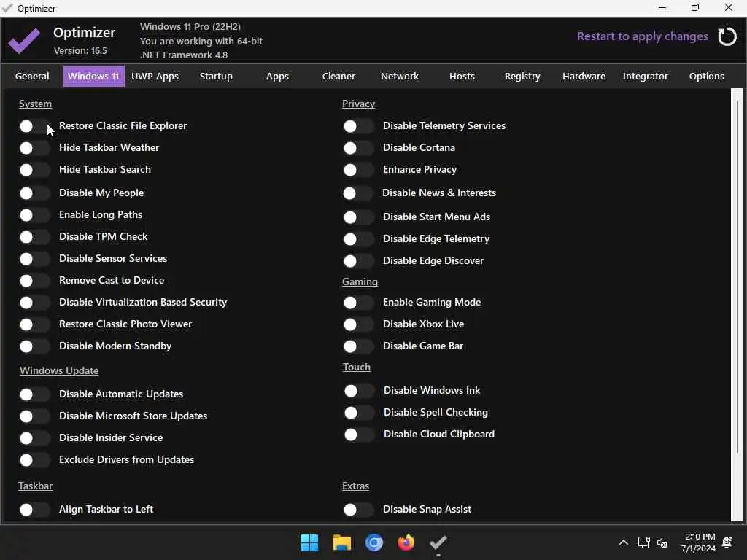747x560 pixels.
Task: Toggle Disable Virtualization Based Security switch
Action: (x=34, y=303)
